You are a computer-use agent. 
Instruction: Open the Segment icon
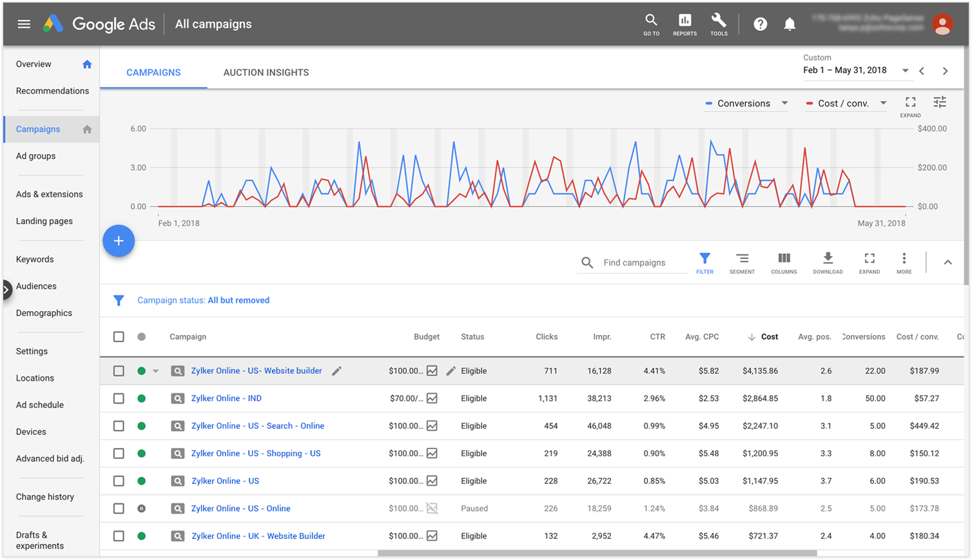coord(742,263)
